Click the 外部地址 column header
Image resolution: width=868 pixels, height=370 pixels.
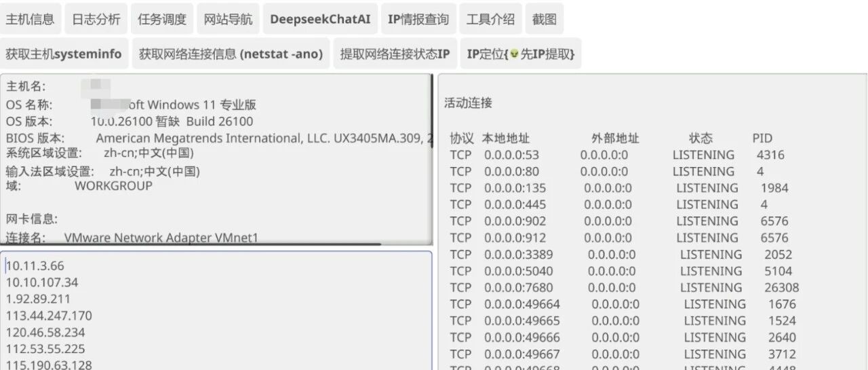pos(615,138)
